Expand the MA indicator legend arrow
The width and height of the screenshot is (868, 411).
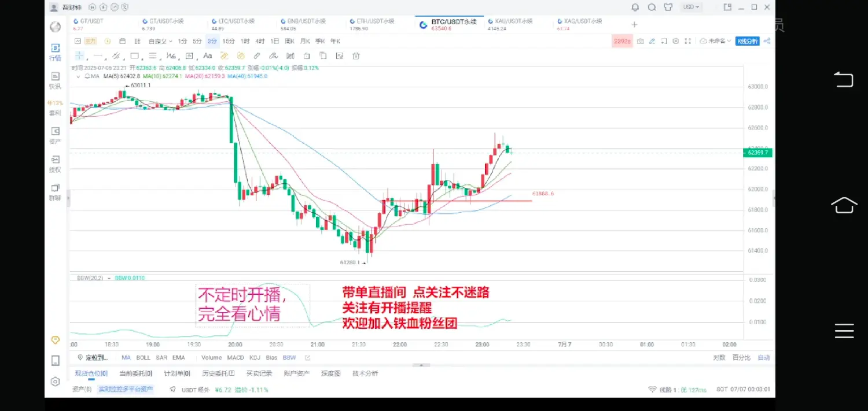click(x=79, y=76)
